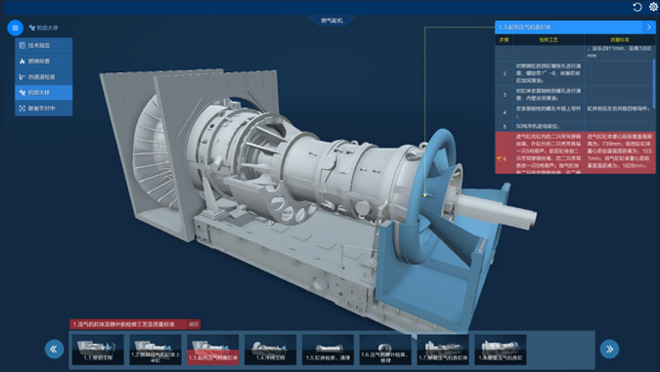Advance thumbnails with the right double-chevron
The height and width of the screenshot is (372, 660).
pyautogui.click(x=609, y=349)
